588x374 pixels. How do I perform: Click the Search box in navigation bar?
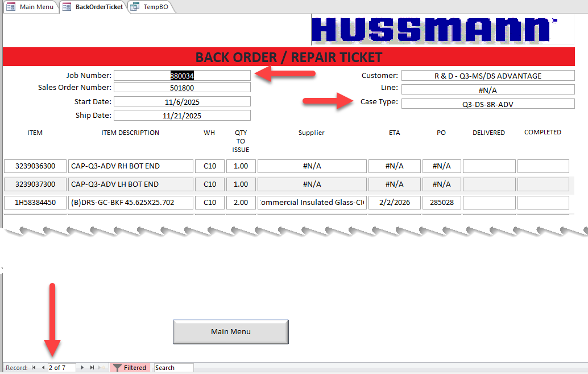173,368
